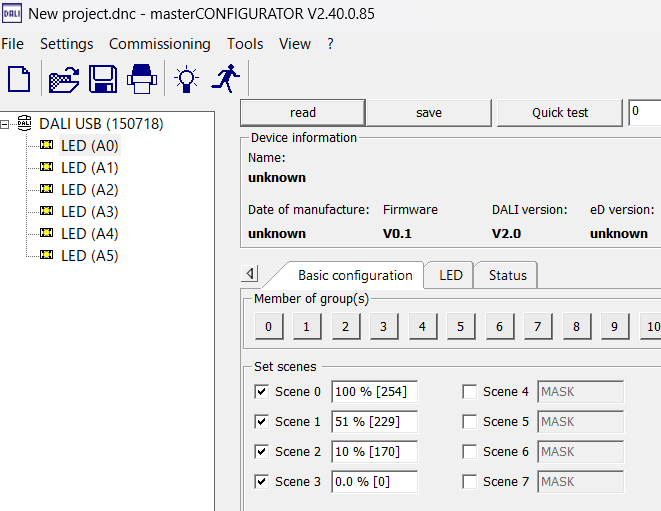Click the read button
The image size is (661, 511).
[x=303, y=113]
